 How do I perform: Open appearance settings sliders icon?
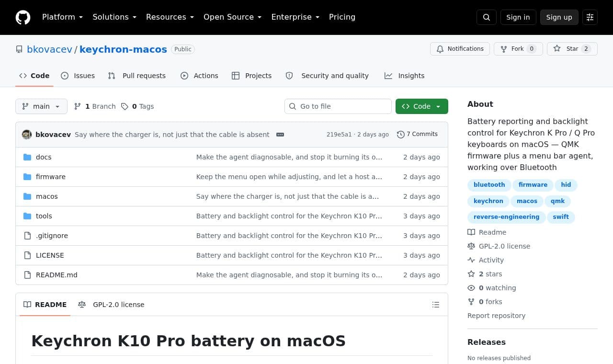tap(590, 17)
